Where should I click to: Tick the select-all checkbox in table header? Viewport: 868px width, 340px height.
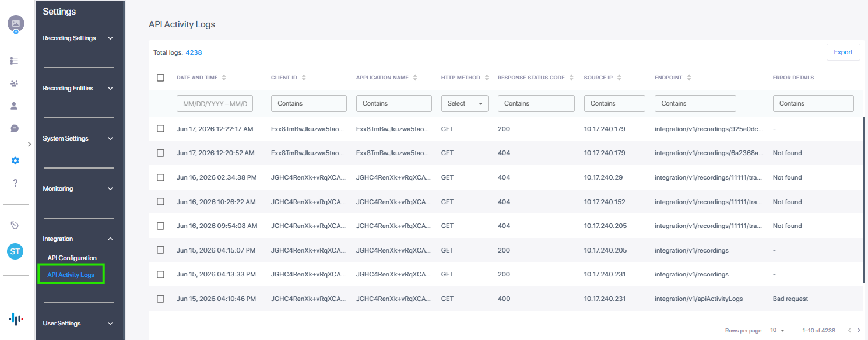coord(161,78)
